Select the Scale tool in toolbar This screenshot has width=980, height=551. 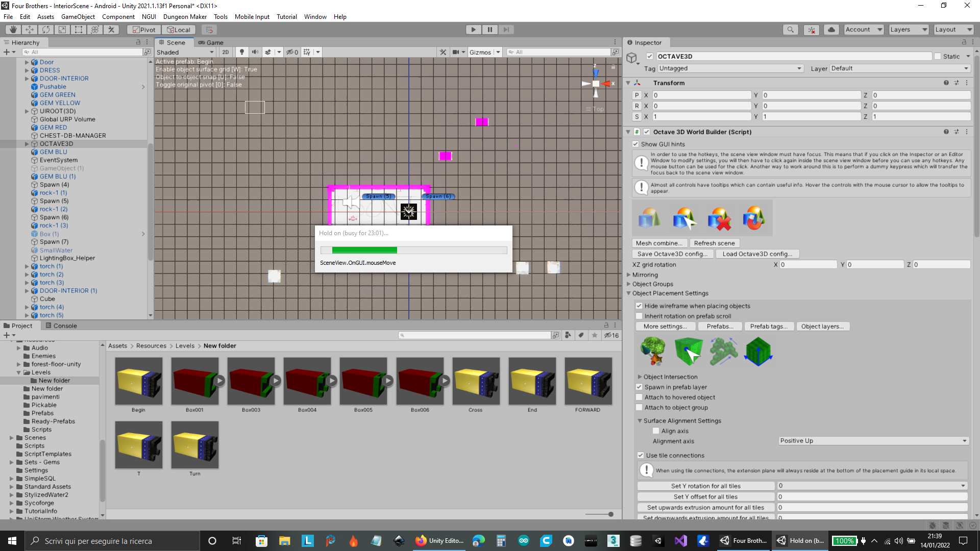[x=62, y=30]
